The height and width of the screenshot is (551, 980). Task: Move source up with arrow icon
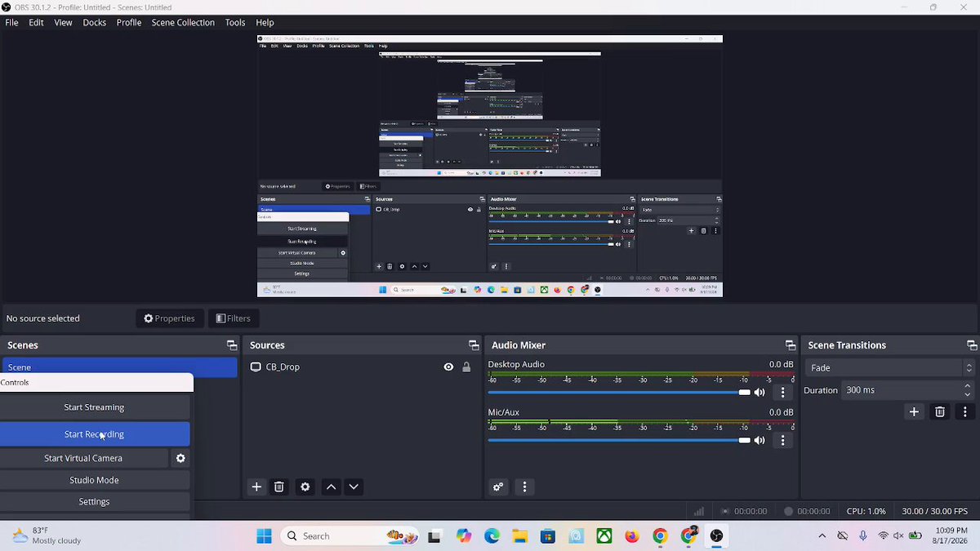pos(331,487)
